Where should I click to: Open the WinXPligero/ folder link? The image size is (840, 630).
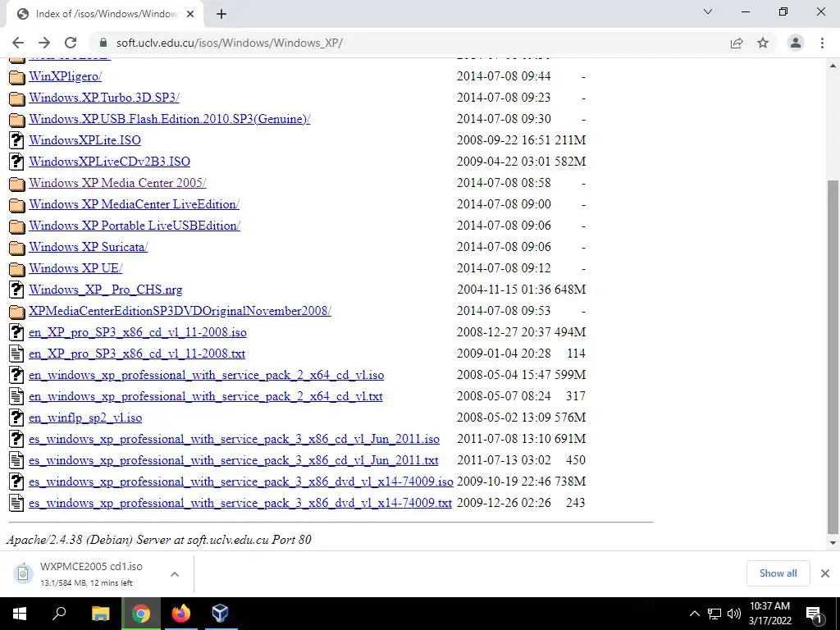(x=66, y=76)
